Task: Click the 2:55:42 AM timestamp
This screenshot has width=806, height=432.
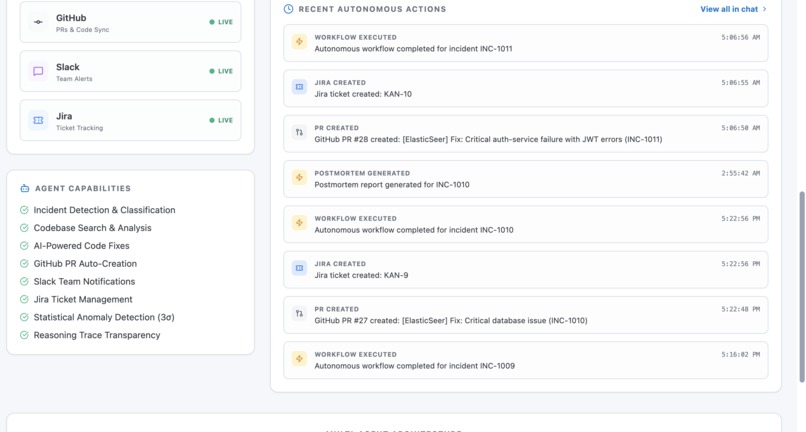Action: pos(740,173)
